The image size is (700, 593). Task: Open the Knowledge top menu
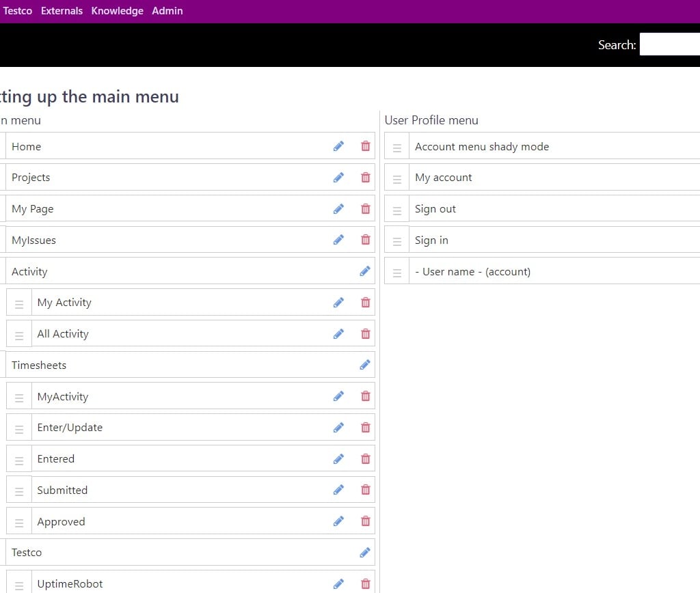(118, 11)
